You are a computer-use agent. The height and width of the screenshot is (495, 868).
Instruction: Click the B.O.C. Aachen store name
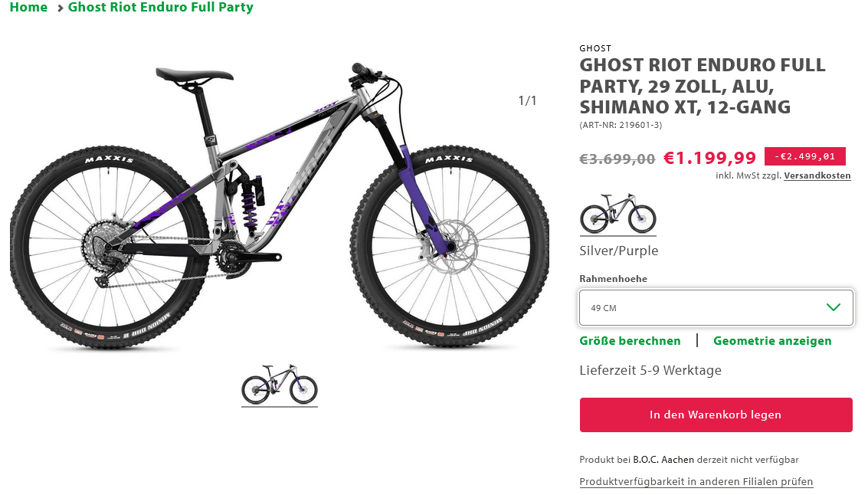(x=663, y=460)
